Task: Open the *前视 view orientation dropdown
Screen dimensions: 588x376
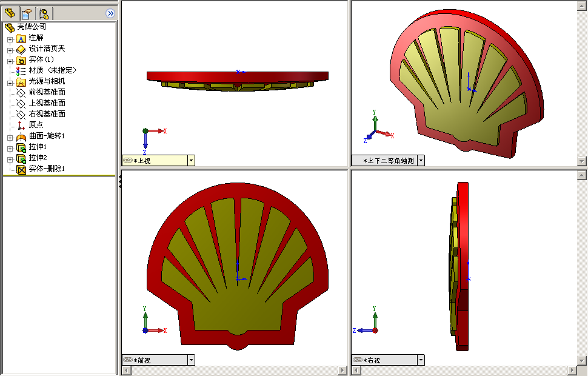Action: pyautogui.click(x=191, y=360)
